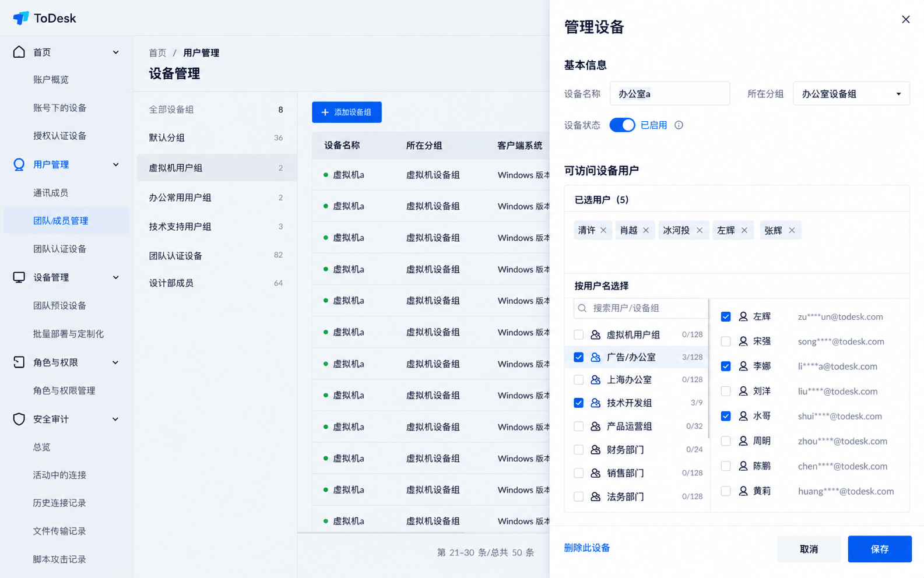Uncheck the 技术开发组 checkbox
Image resolution: width=924 pixels, height=578 pixels.
pos(578,403)
